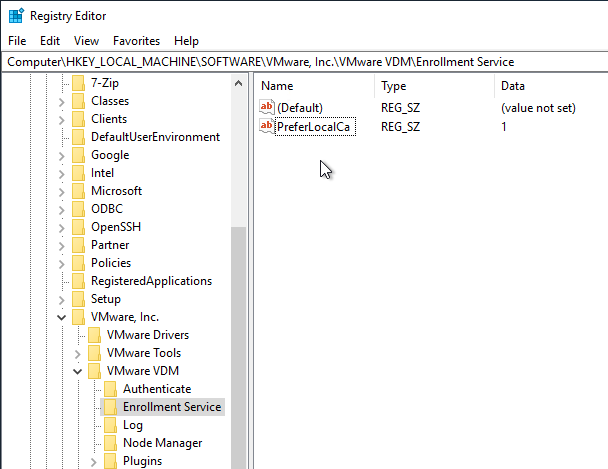Select the Node Manager folder icon

click(x=111, y=443)
